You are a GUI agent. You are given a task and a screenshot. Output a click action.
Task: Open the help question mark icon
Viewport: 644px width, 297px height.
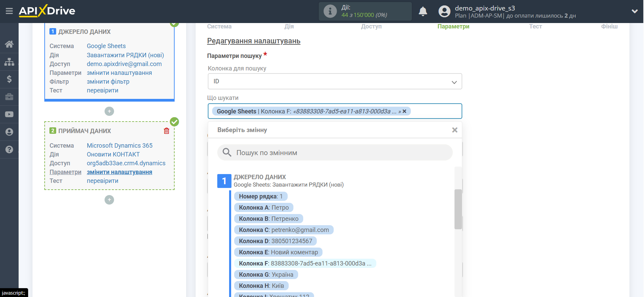pyautogui.click(x=9, y=149)
